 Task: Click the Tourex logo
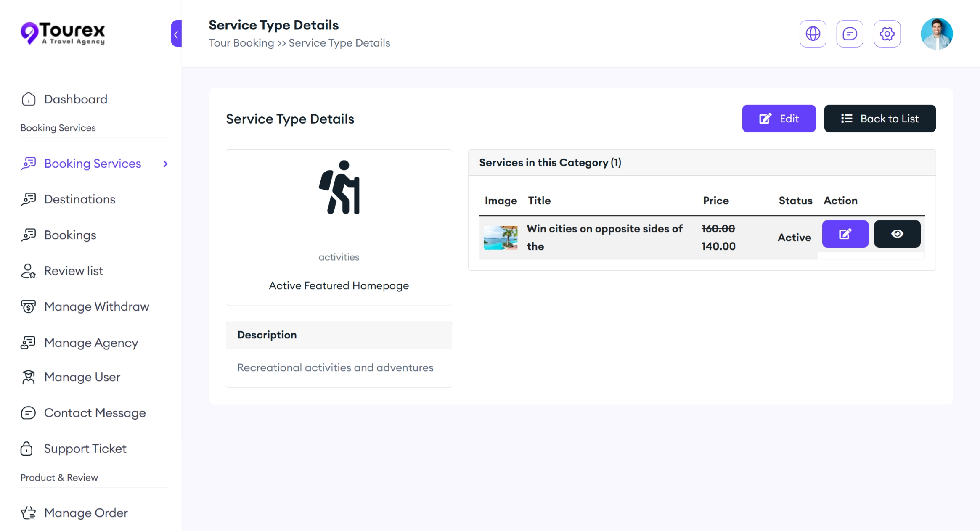(x=63, y=33)
